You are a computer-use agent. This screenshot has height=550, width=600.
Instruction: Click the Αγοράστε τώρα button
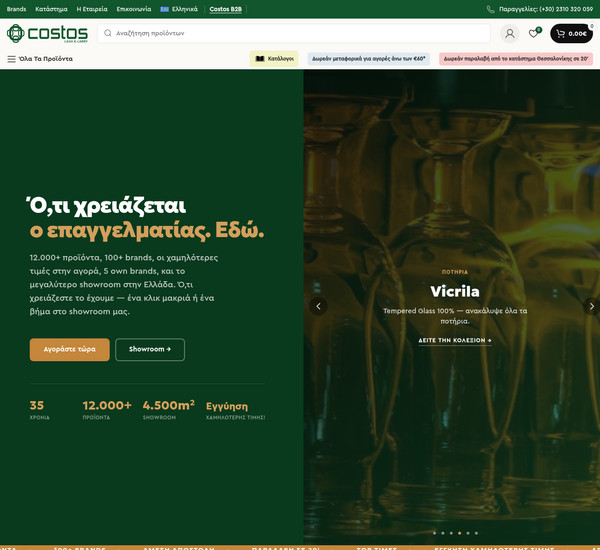tap(70, 349)
